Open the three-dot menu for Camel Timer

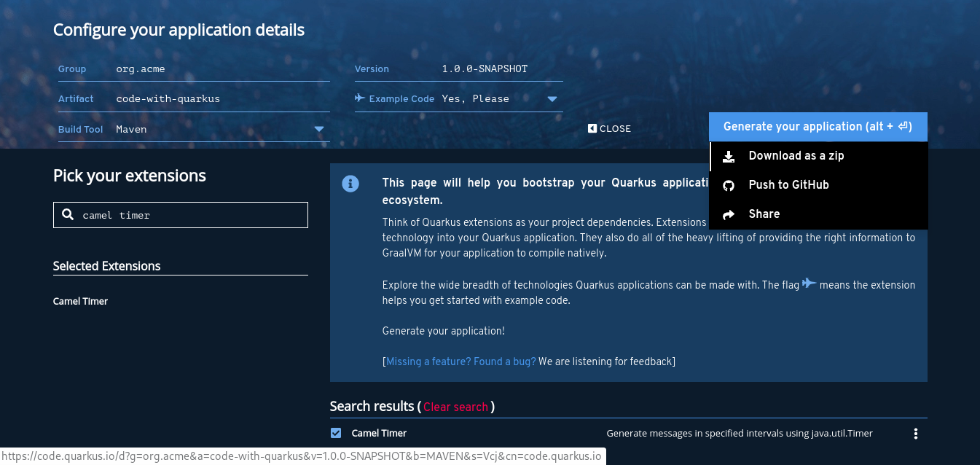916,434
